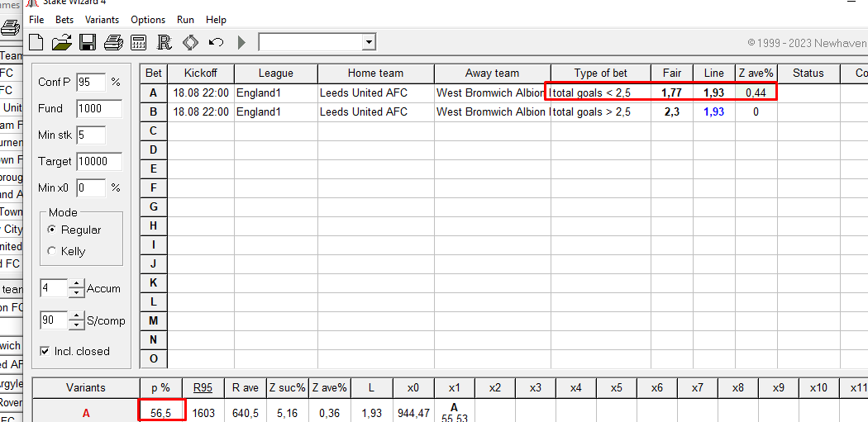The height and width of the screenshot is (422, 868).
Task: Click the refresh arrows icon
Action: 190,42
